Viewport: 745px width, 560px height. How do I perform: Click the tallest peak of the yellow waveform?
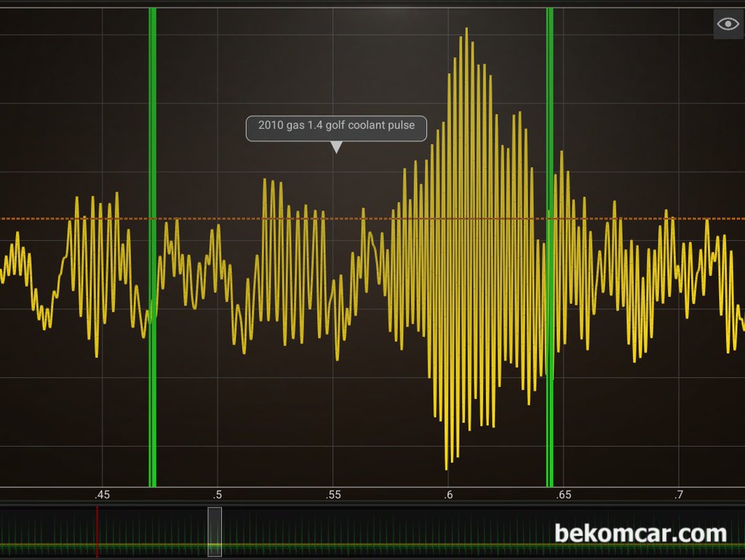point(466,30)
